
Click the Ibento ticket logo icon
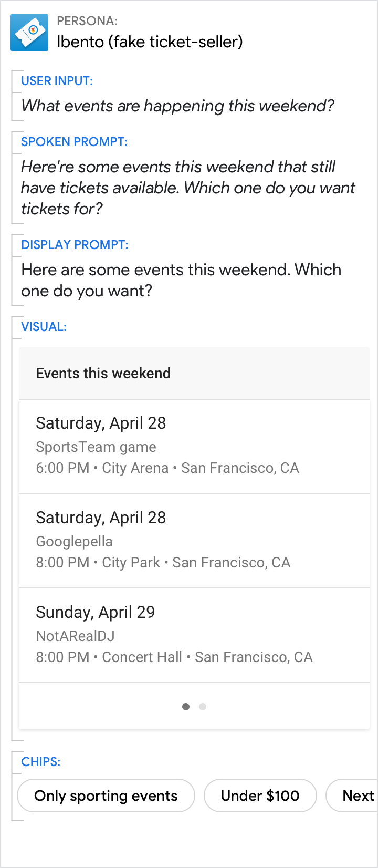click(29, 33)
